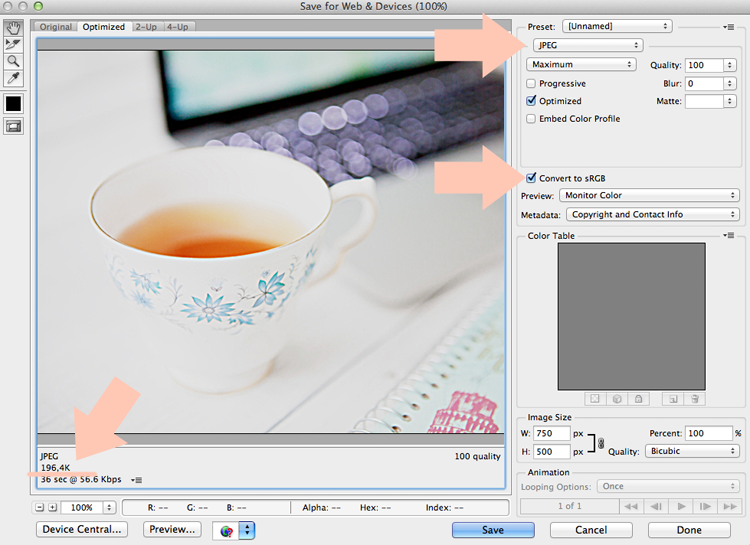Switch to the 2-Up tab

[x=146, y=27]
